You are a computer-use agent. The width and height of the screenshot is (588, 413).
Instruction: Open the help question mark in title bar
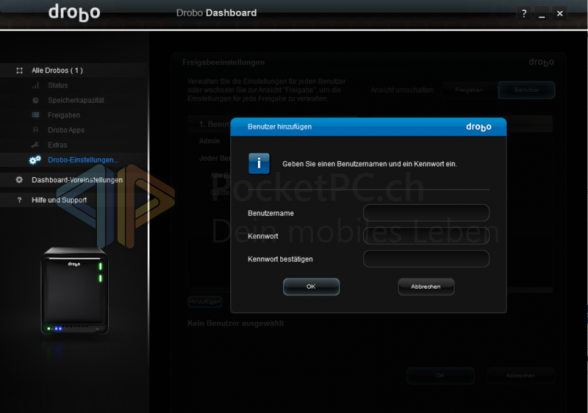524,14
